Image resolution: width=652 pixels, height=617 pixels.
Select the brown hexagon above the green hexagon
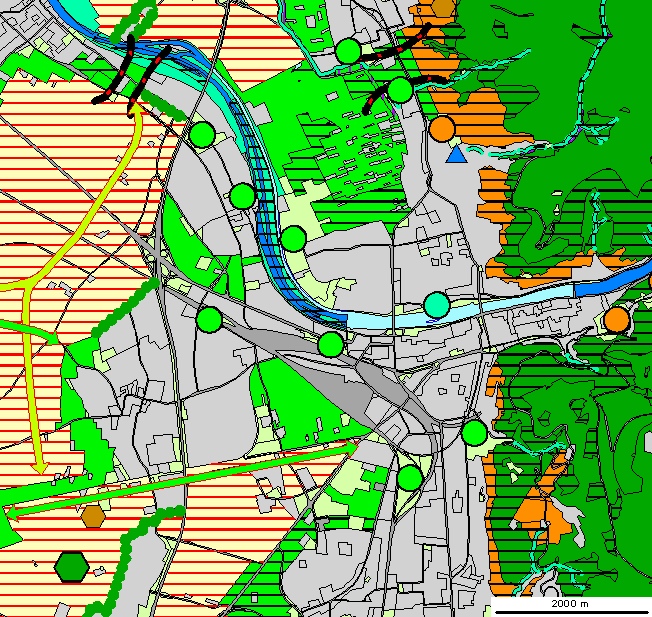(x=93, y=516)
